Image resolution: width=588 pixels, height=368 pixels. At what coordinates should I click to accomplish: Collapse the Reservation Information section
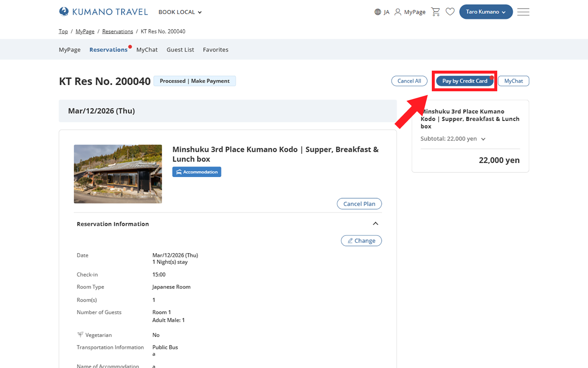tap(375, 224)
